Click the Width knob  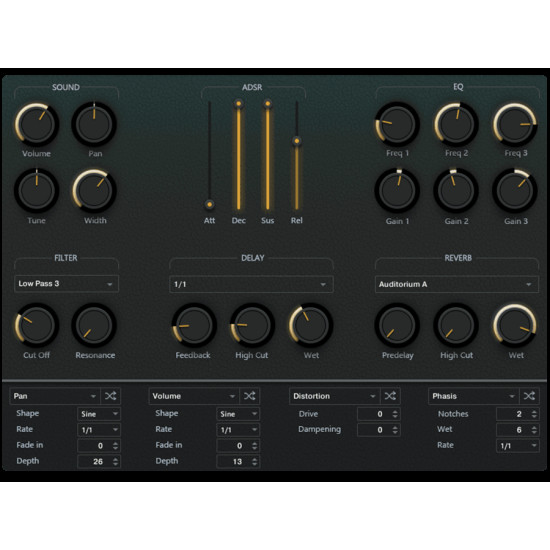click(94, 190)
